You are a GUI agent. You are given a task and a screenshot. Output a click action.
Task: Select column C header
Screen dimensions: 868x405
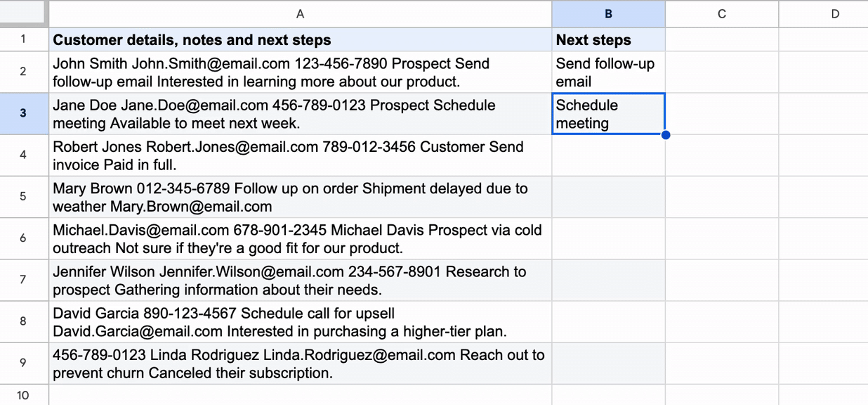point(721,13)
